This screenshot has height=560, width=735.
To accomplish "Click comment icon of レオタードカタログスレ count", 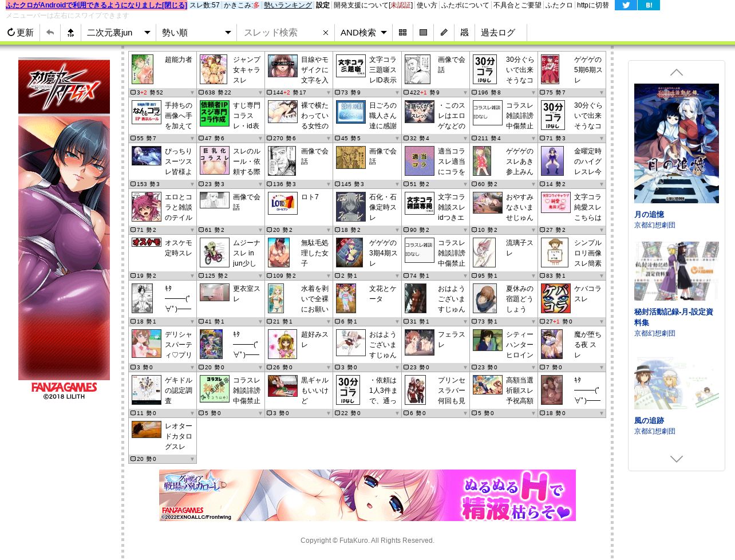I will click(x=133, y=459).
